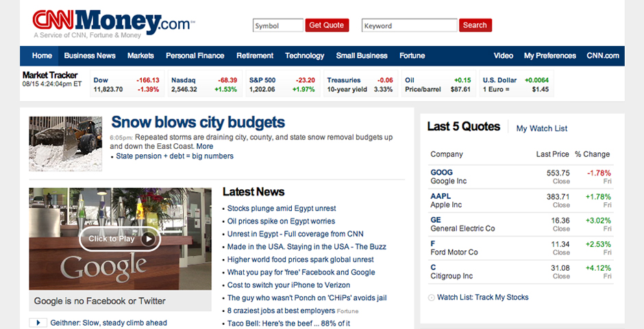Open Unrest in Egypt full coverage link
Viewport: 644px width, 329px height.
(295, 234)
